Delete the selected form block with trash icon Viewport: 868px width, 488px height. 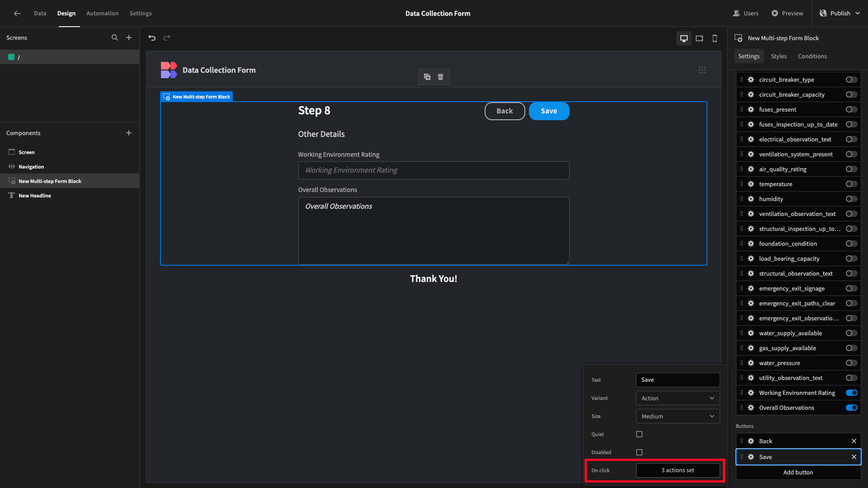440,77
